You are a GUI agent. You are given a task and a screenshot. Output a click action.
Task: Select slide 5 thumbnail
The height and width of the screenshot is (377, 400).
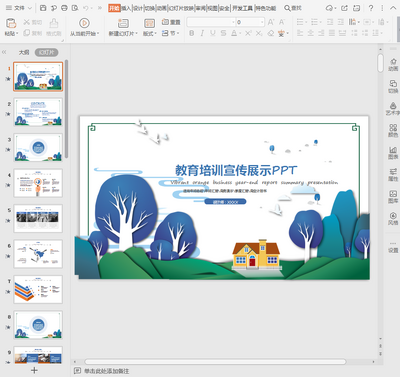[x=38, y=218]
